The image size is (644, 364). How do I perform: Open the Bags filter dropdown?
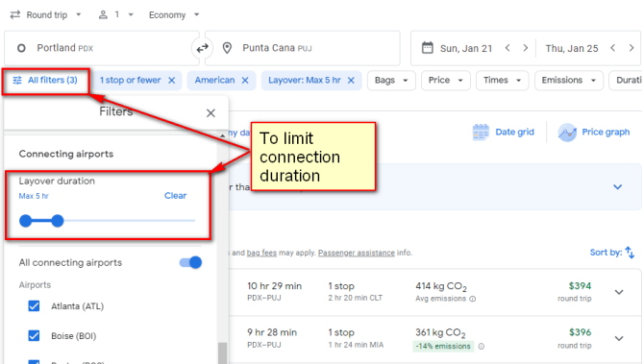pos(391,81)
